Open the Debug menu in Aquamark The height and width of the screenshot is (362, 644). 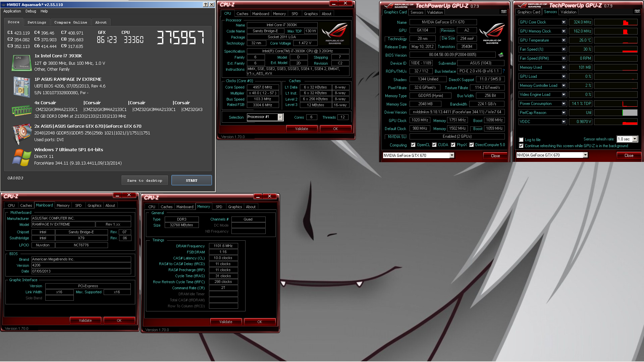(x=31, y=11)
